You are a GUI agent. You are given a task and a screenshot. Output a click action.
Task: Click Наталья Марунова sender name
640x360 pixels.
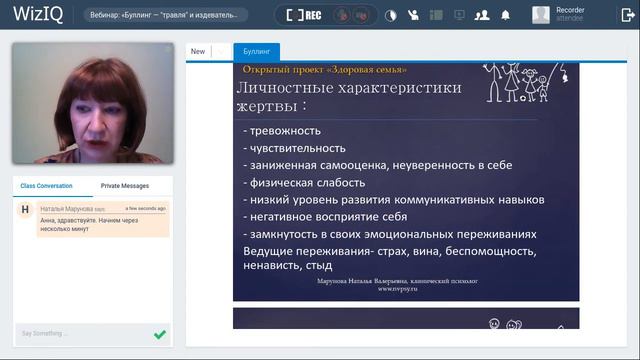67,209
